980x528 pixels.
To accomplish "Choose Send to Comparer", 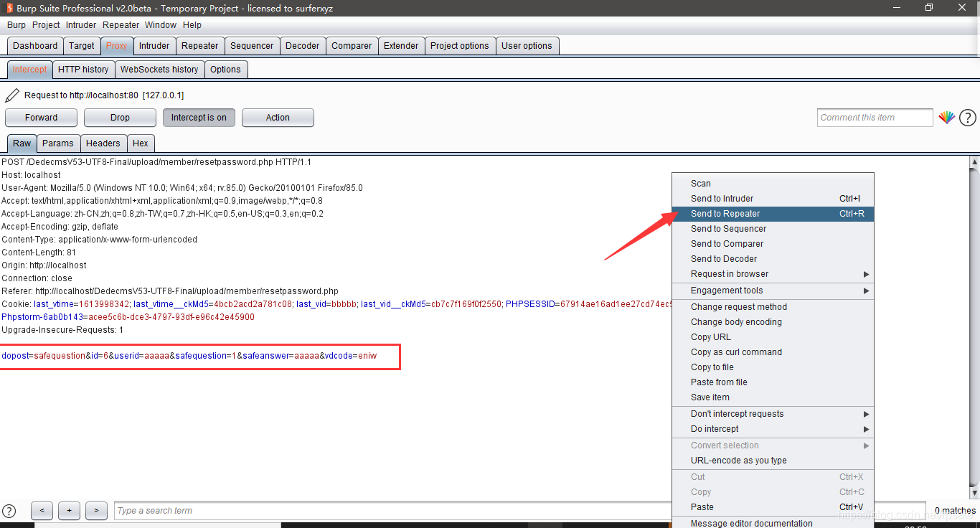I will click(x=773, y=244).
